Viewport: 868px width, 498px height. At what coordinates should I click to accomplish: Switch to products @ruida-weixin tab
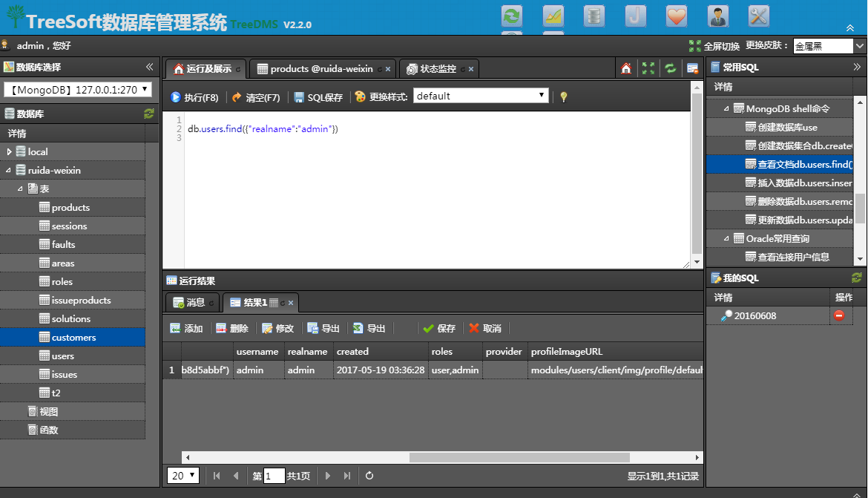[321, 69]
